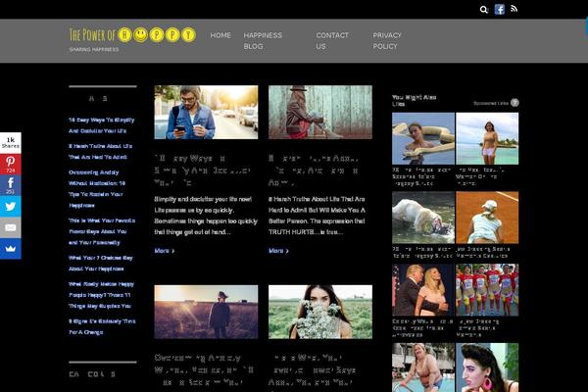This screenshot has width=588, height=392.
Task: Open article title below sunset field photo
Action: point(204,370)
